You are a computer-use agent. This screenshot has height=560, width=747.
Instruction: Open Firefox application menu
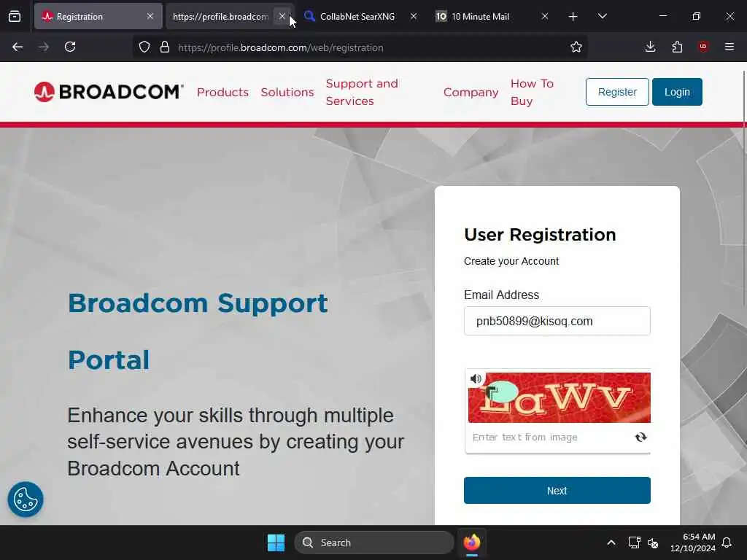(x=729, y=47)
